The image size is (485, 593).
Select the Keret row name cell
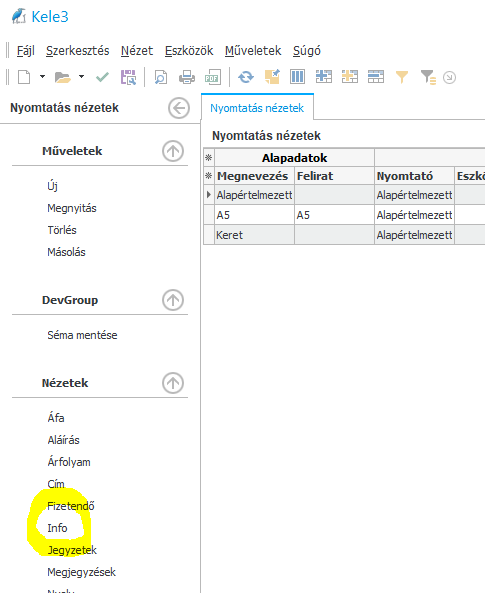255,235
